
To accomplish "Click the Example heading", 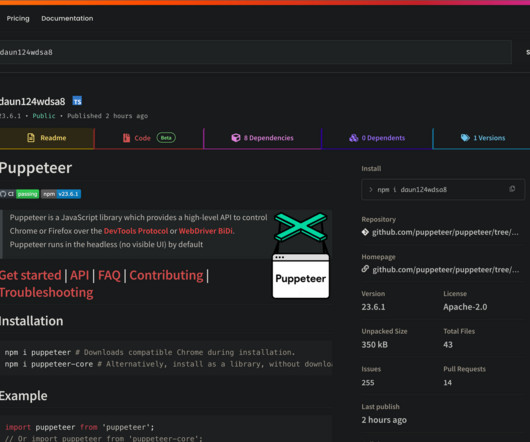I will tap(24, 396).
